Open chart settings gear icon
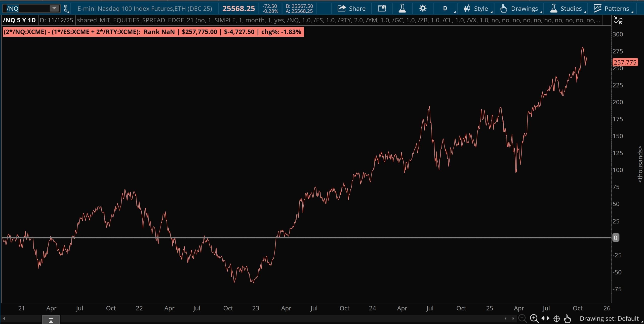Image resolution: width=644 pixels, height=324 pixels. (x=423, y=9)
